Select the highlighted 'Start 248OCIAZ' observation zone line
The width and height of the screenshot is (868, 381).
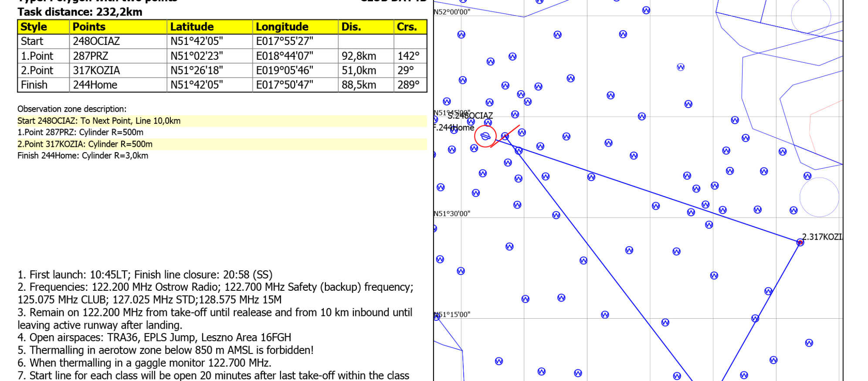coord(99,121)
